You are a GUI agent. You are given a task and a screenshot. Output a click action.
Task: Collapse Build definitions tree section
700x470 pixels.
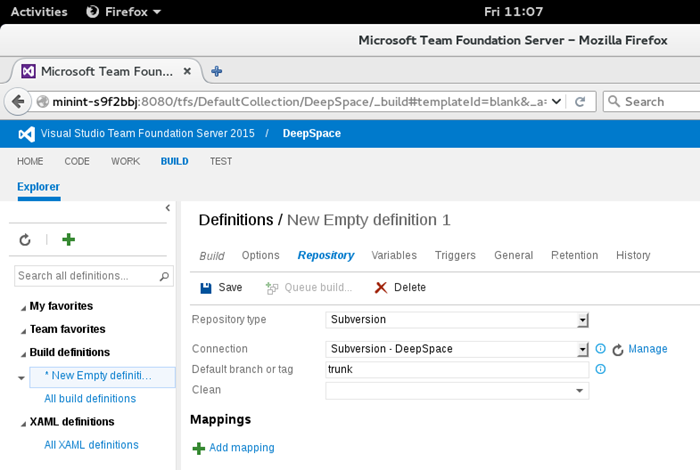(23, 354)
